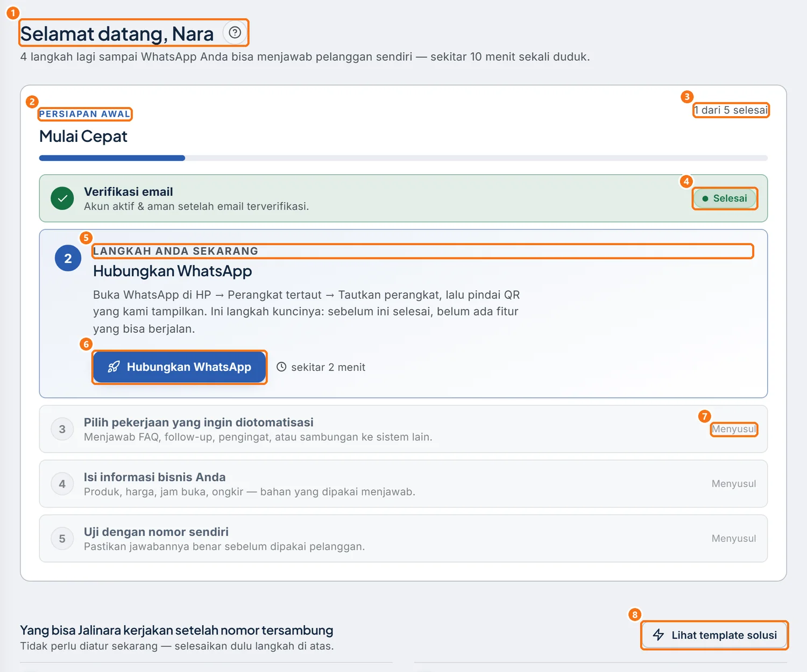Click the Hubungkan WhatsApp step heading
807x672 pixels.
coord(173,271)
